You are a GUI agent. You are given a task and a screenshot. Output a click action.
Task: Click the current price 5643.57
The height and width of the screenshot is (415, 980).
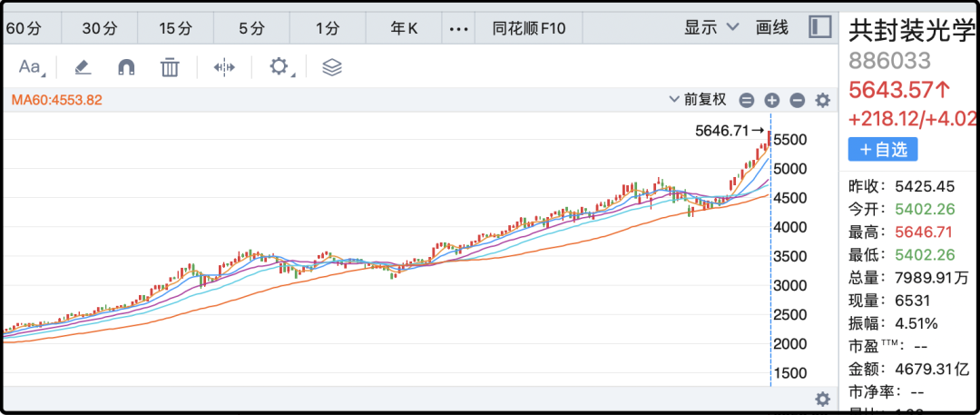tap(899, 90)
